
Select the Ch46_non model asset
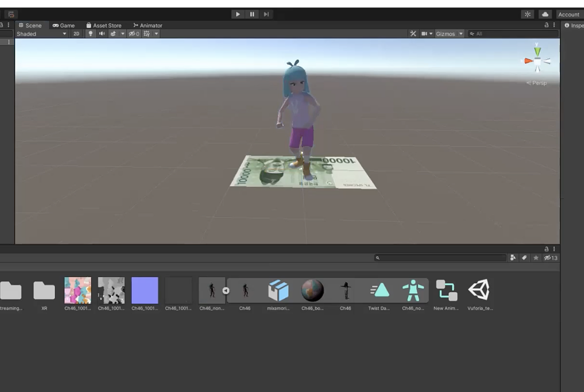click(212, 291)
